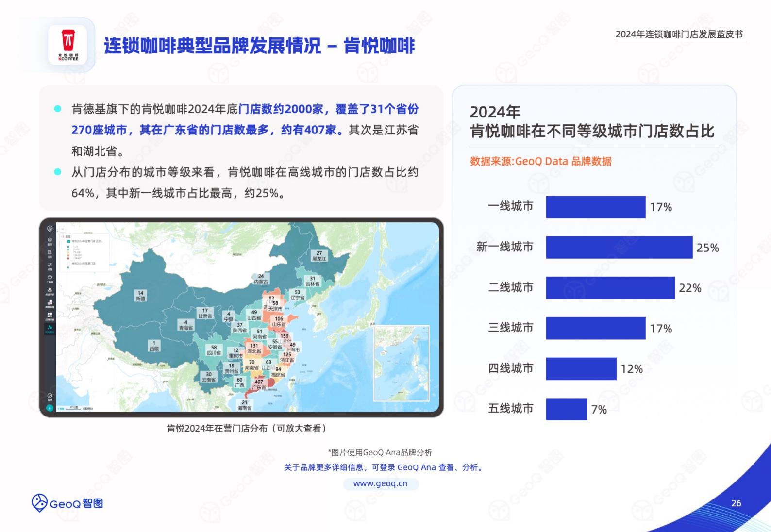
Task: Click the 2024年连锁咖啡门店发展蓝皮书 header text
Action: [x=679, y=34]
